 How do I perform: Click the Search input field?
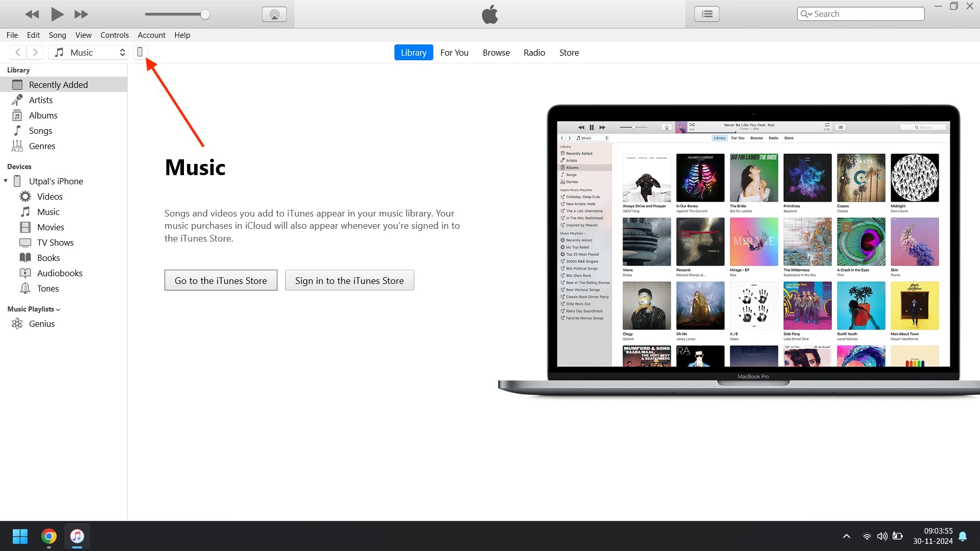click(x=860, y=14)
